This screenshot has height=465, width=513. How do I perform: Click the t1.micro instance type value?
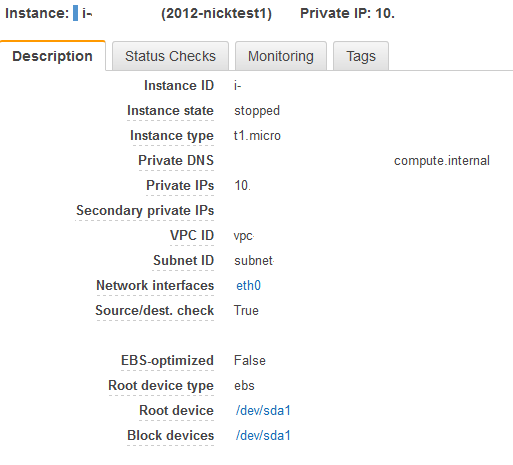[x=257, y=136]
